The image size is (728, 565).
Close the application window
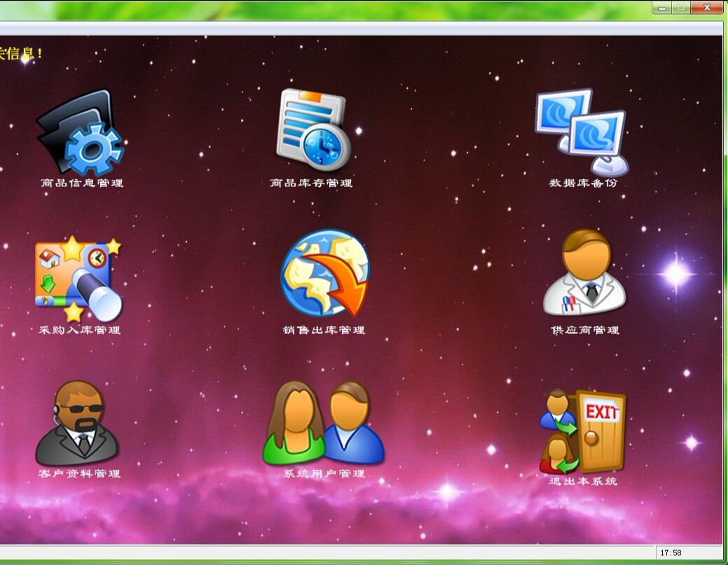[x=707, y=8]
